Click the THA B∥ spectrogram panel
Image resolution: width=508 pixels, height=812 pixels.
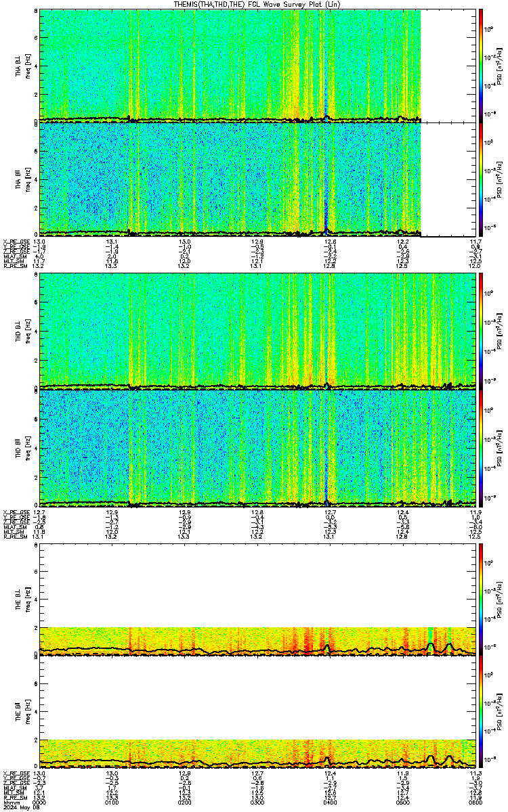257,179
